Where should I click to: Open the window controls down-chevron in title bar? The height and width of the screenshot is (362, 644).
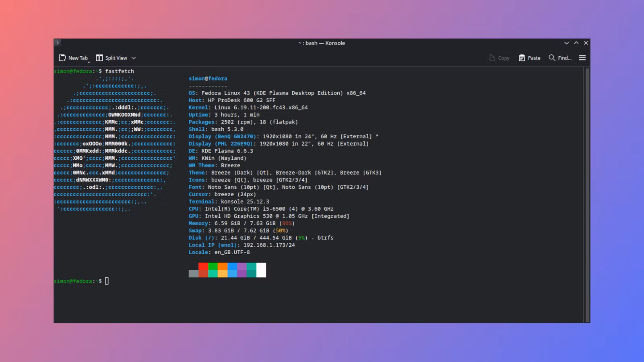pos(566,43)
